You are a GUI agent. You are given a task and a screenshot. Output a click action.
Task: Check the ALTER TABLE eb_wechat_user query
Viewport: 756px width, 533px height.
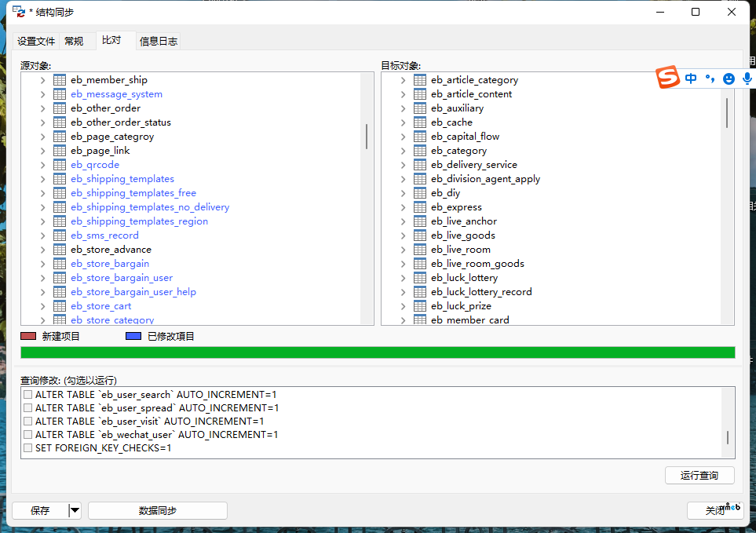tap(28, 435)
